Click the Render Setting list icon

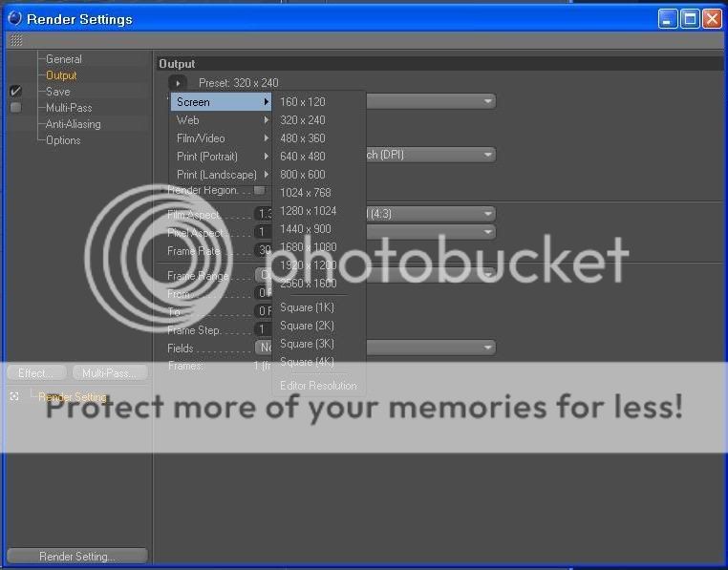pos(14,396)
